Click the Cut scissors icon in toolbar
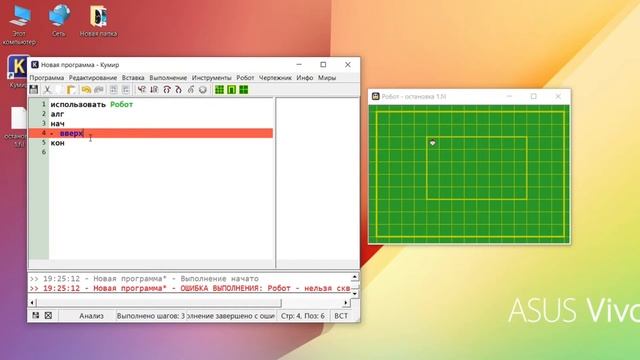 click(x=47, y=90)
